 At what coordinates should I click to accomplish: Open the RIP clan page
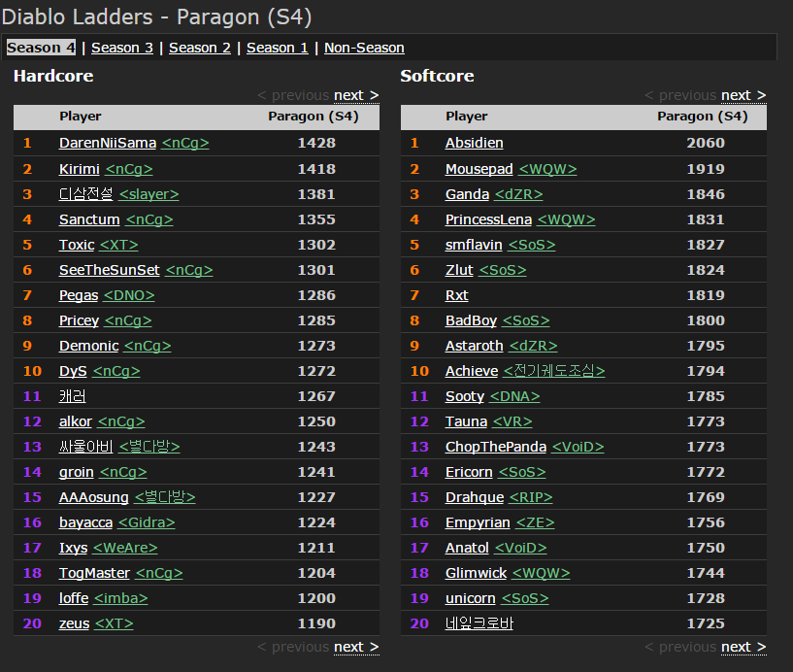point(531,497)
